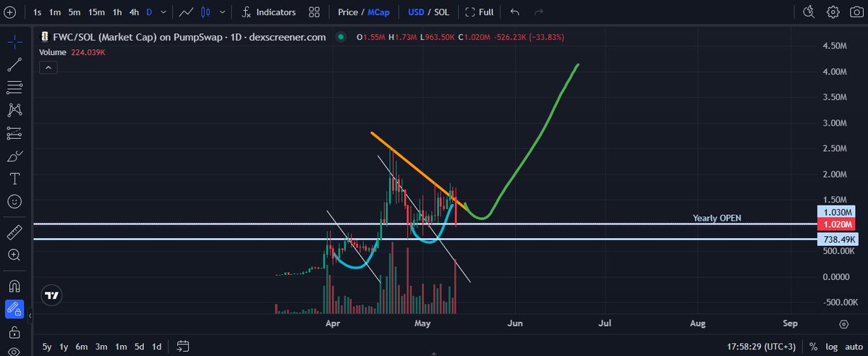Image resolution: width=868 pixels, height=356 pixels.
Task: Toggle lock all drawings
Action: (x=14, y=332)
